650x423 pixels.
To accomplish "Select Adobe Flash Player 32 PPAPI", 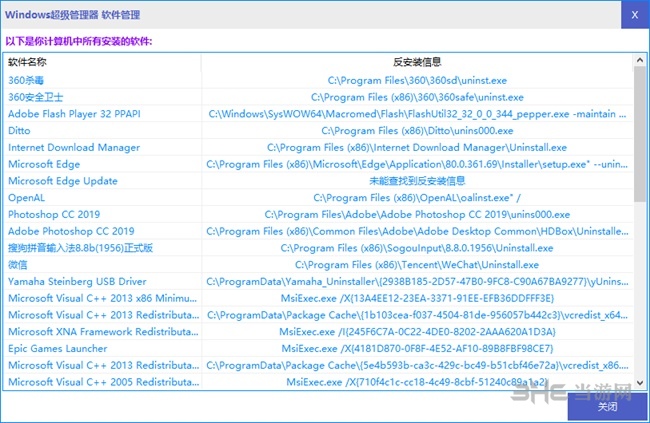I will pos(74,114).
